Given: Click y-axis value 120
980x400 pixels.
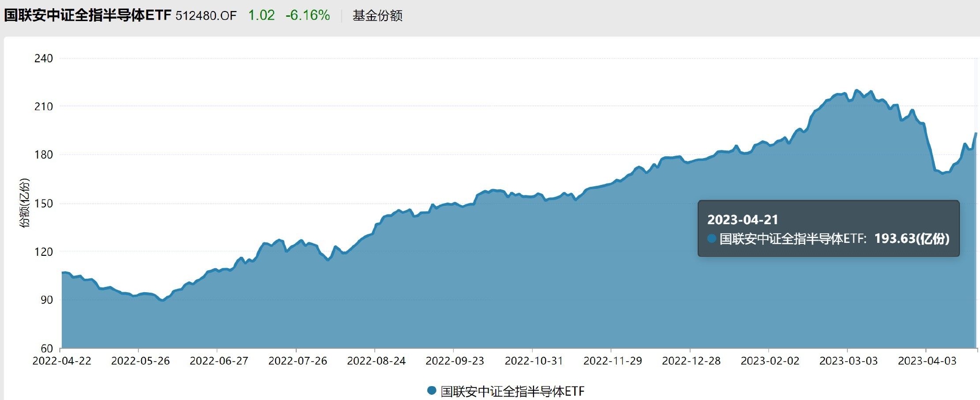Looking at the screenshot, I should 44,251.
